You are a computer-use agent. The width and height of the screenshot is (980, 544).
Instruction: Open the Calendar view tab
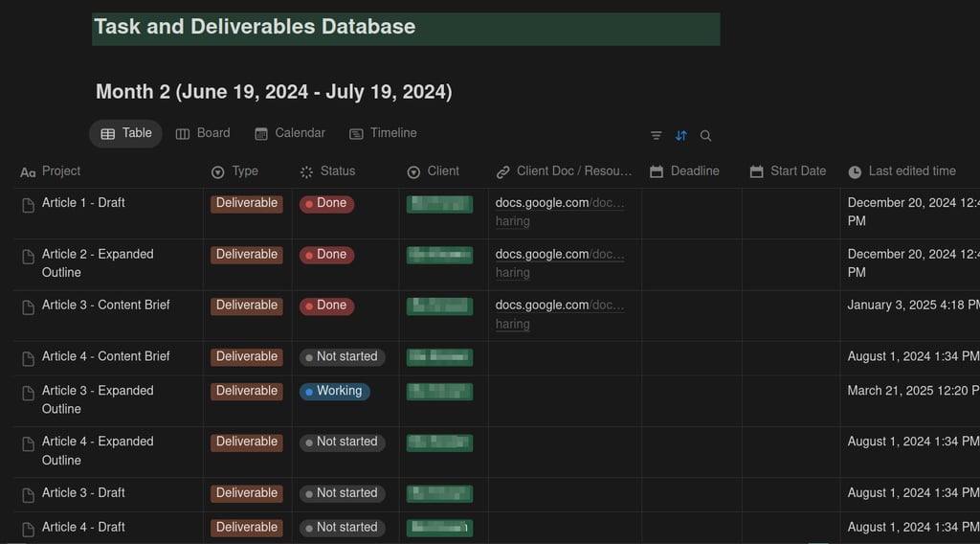click(290, 133)
